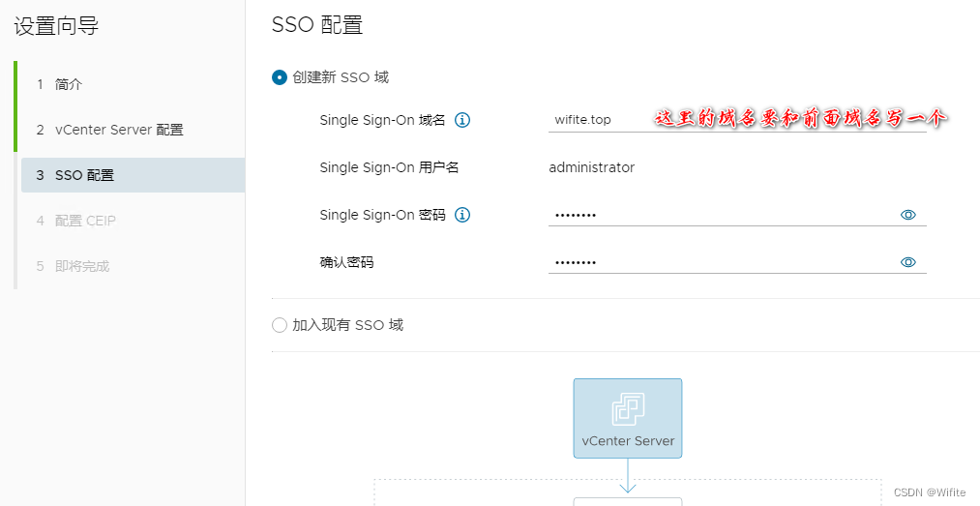Click the vCenter Server diagram icon
Screen dimensions: 980x506
(x=628, y=409)
